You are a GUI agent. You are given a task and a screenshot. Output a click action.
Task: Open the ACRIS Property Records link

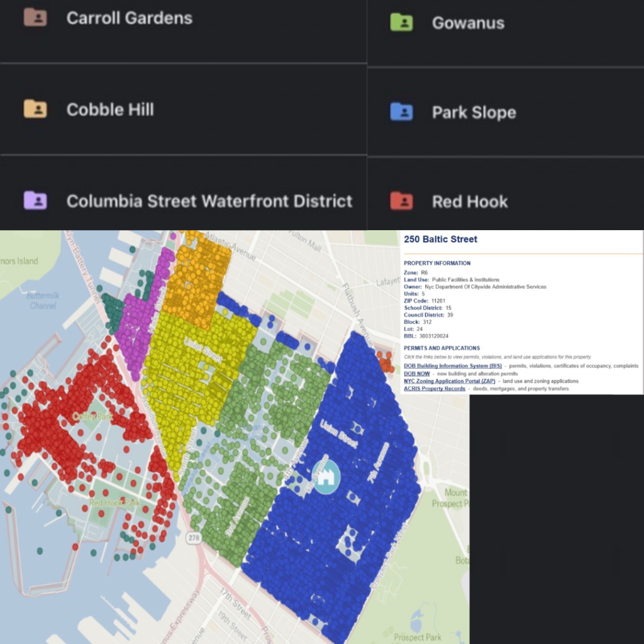435,389
